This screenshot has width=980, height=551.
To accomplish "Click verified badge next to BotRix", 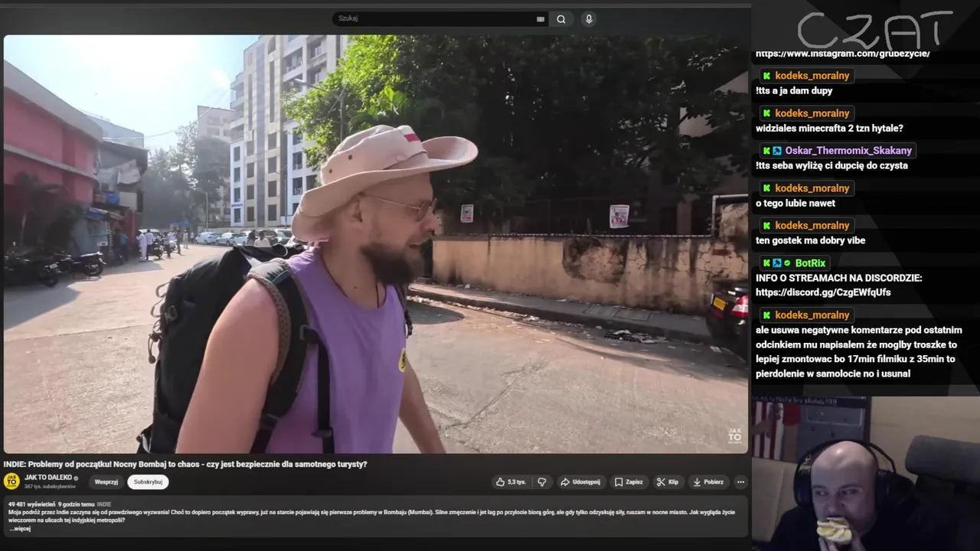I will tap(787, 263).
